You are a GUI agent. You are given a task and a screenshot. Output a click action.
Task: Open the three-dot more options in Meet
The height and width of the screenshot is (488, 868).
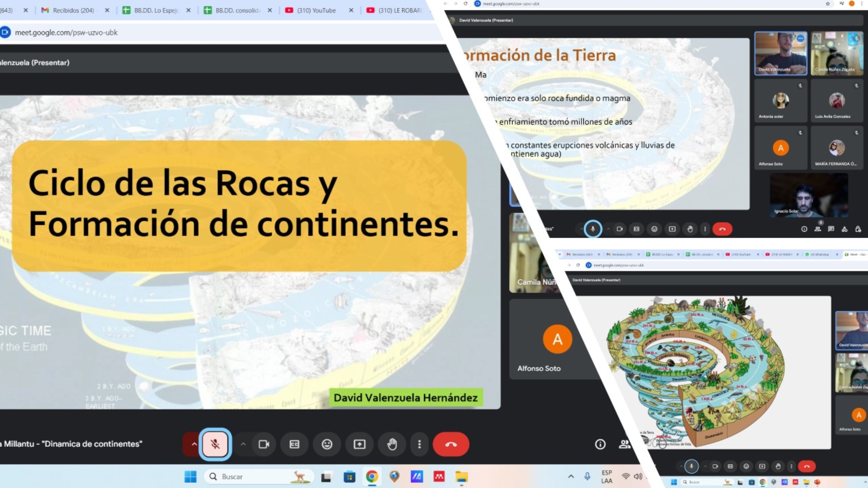coord(419,444)
